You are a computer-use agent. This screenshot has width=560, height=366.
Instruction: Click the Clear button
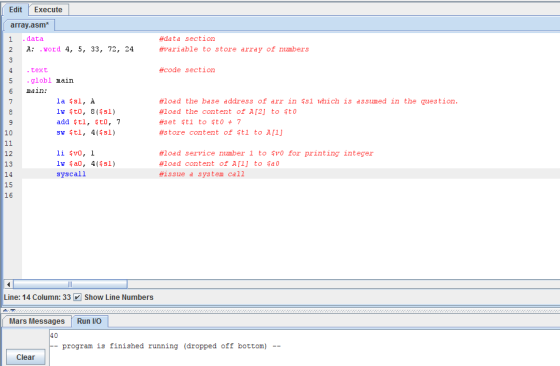25,357
